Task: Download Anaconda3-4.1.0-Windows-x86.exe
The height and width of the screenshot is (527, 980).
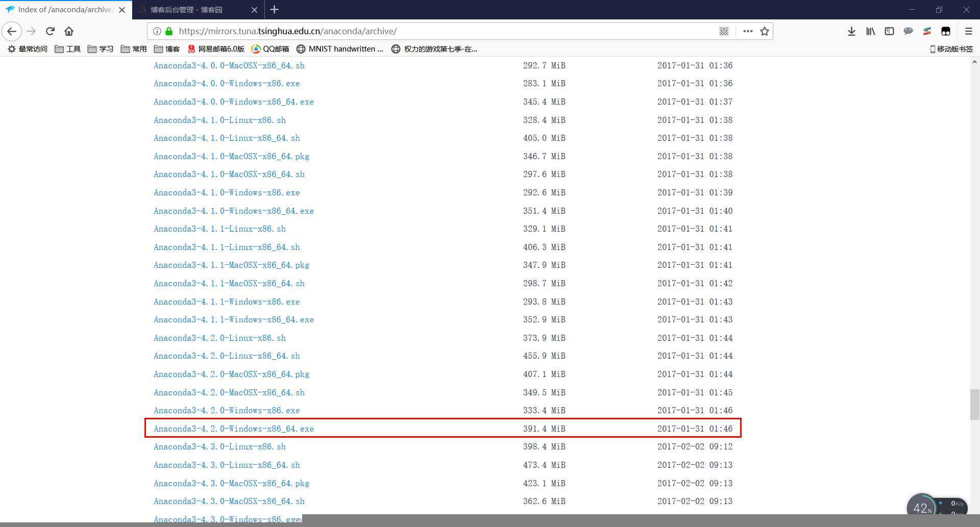Action: click(227, 192)
